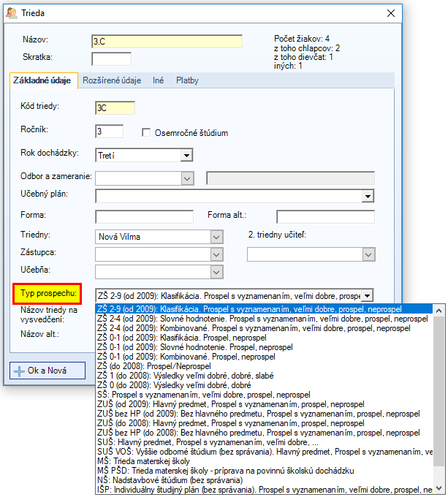
Task: Expand the Odbor a zameranie combo box
Action: tap(187, 178)
